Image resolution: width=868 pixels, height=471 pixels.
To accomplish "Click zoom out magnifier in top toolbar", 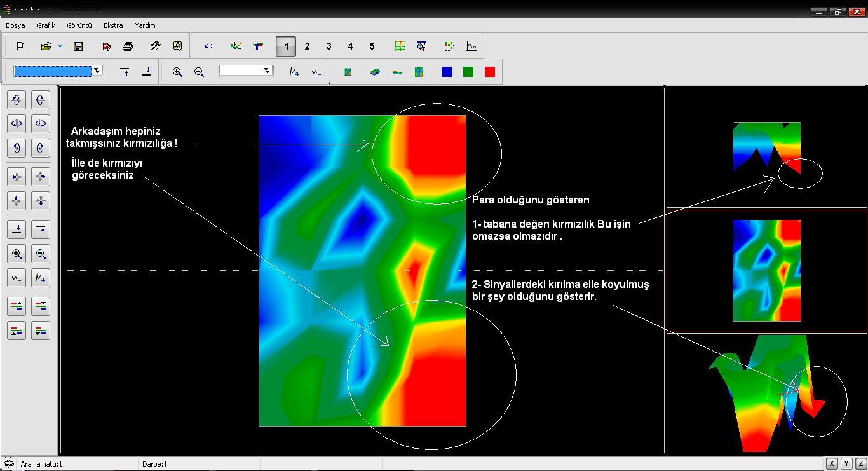I will (199, 72).
